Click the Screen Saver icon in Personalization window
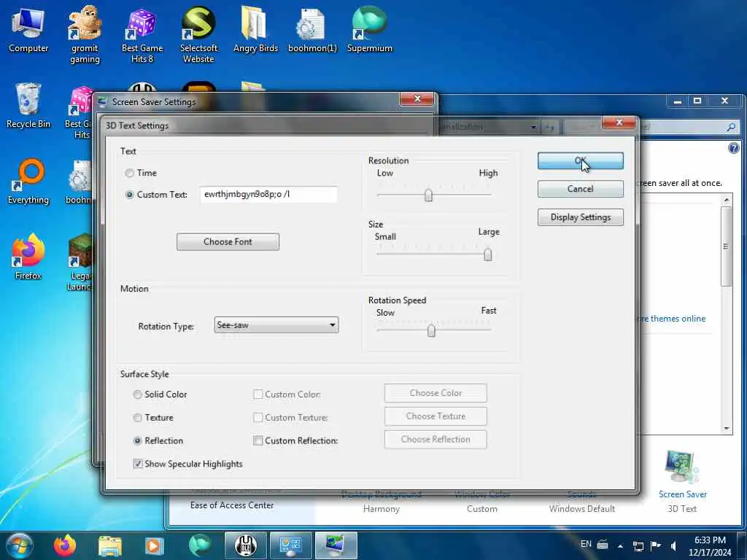The image size is (747, 560). pos(682,467)
